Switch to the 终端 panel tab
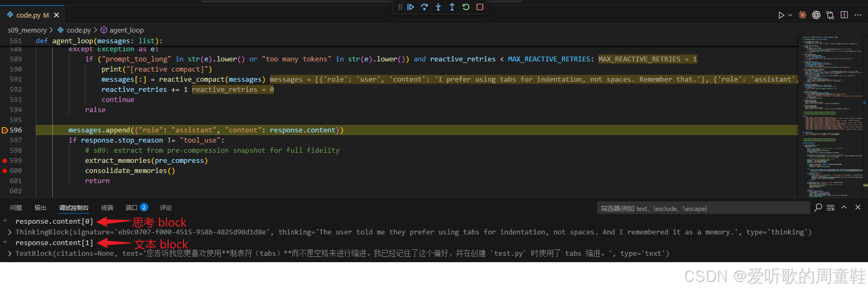The width and height of the screenshot is (868, 291). coord(107,208)
